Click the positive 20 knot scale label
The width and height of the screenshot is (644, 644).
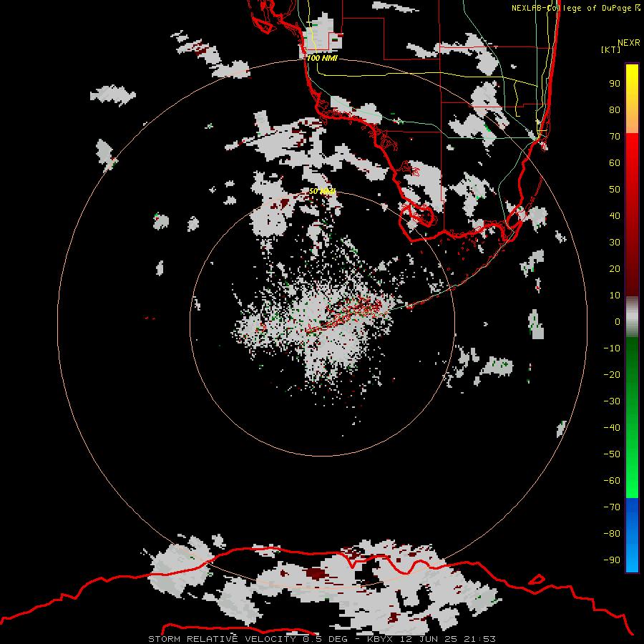coord(615,269)
